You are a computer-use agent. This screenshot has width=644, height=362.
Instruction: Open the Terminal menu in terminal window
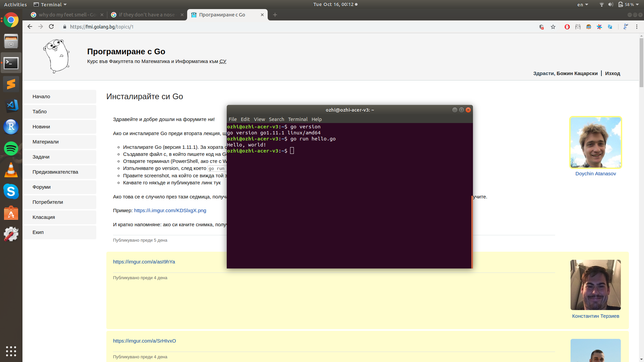[298, 119]
